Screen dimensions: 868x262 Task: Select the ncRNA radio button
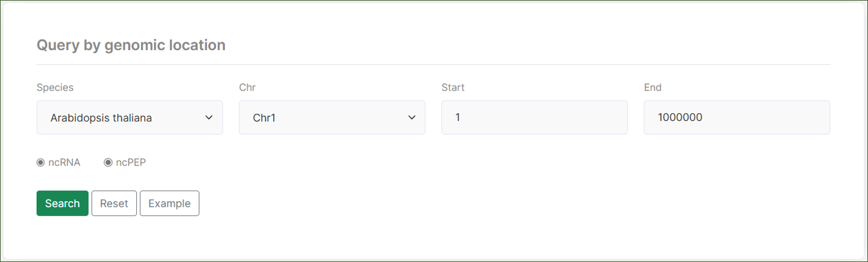40,163
